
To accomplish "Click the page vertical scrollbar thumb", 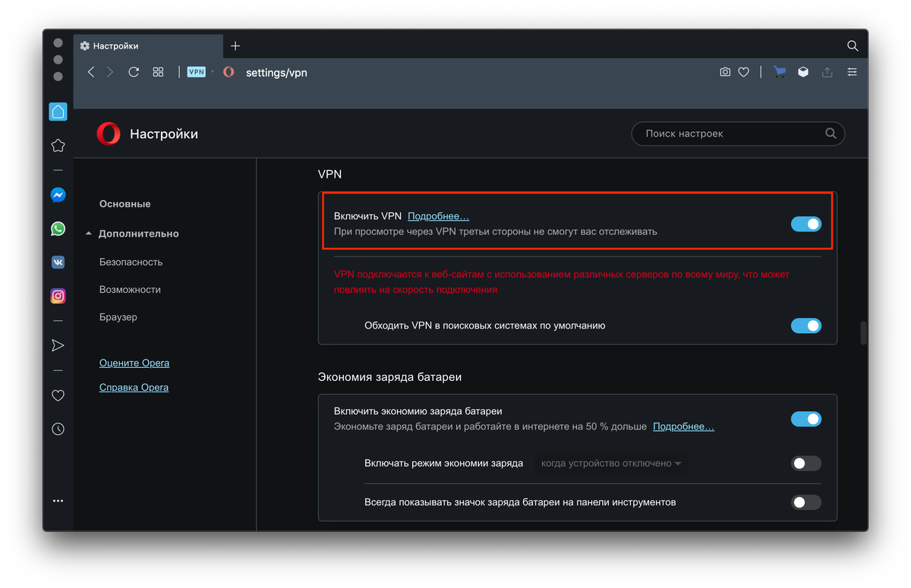I will coord(862,332).
